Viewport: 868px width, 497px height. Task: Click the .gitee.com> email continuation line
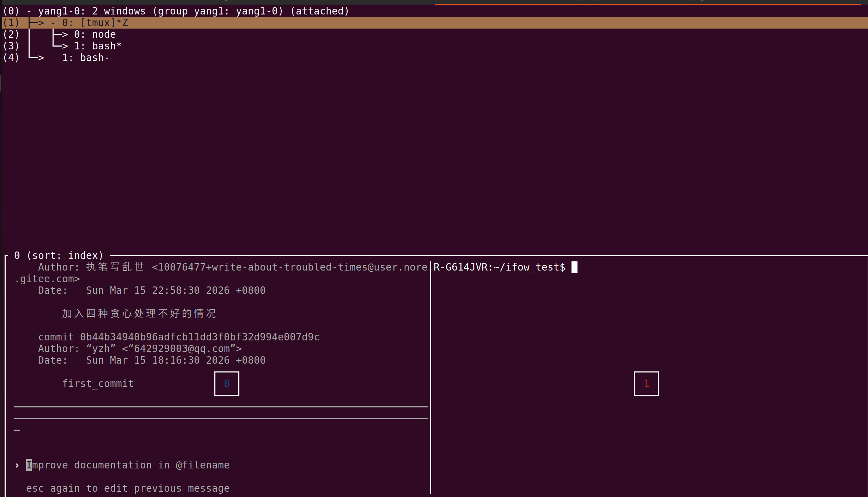tap(47, 279)
